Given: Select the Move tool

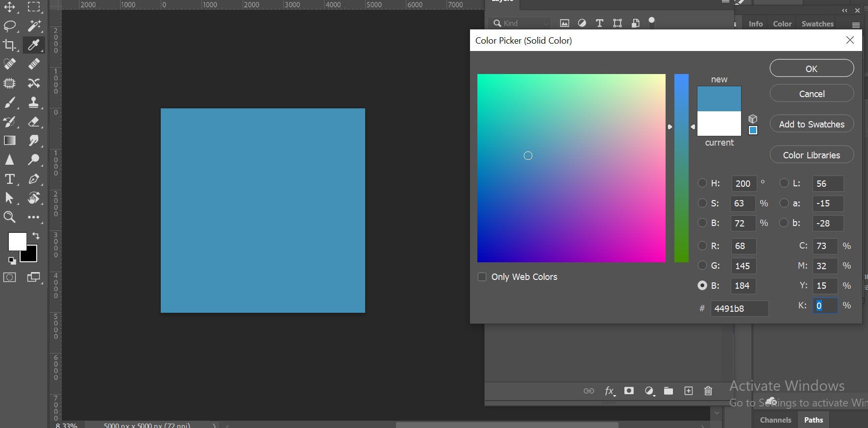Looking at the screenshot, I should tap(9, 7).
